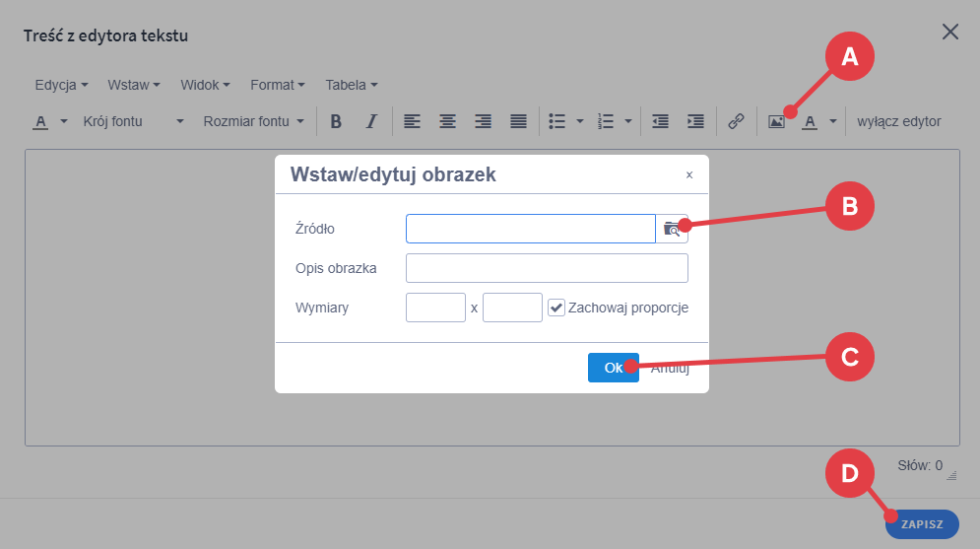Viewport: 980px width, 549px height.
Task: Click the Bold formatting icon
Action: click(336, 122)
